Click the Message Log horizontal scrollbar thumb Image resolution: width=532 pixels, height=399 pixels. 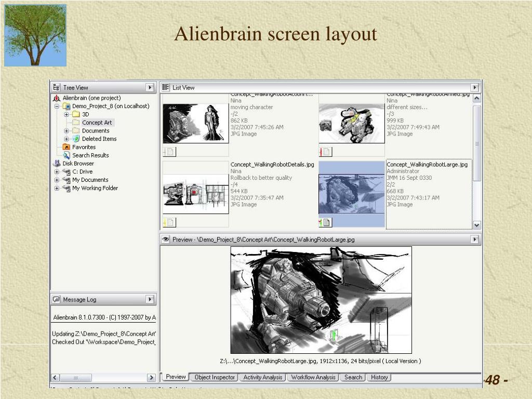[x=76, y=377]
